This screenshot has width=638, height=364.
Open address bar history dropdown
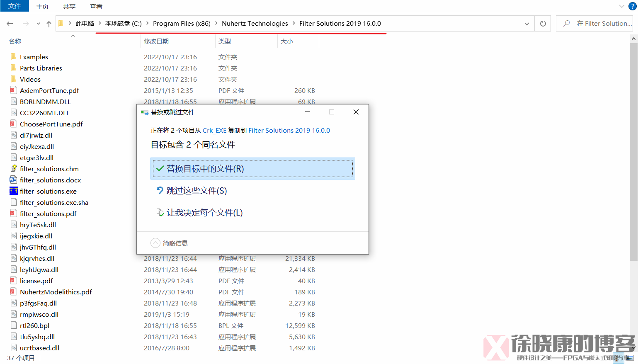526,24
